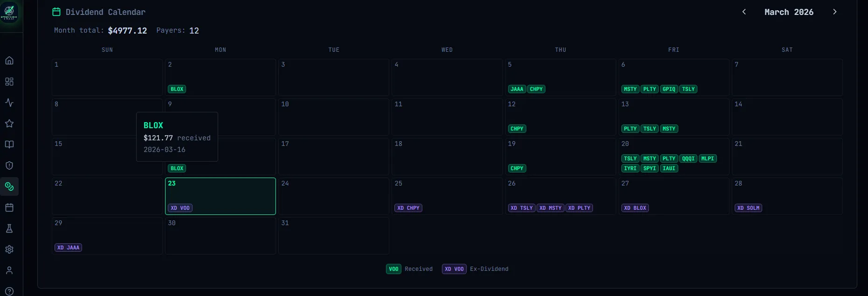This screenshot has width=868, height=296.
Task: Click the THU weekday column header
Action: click(560, 50)
